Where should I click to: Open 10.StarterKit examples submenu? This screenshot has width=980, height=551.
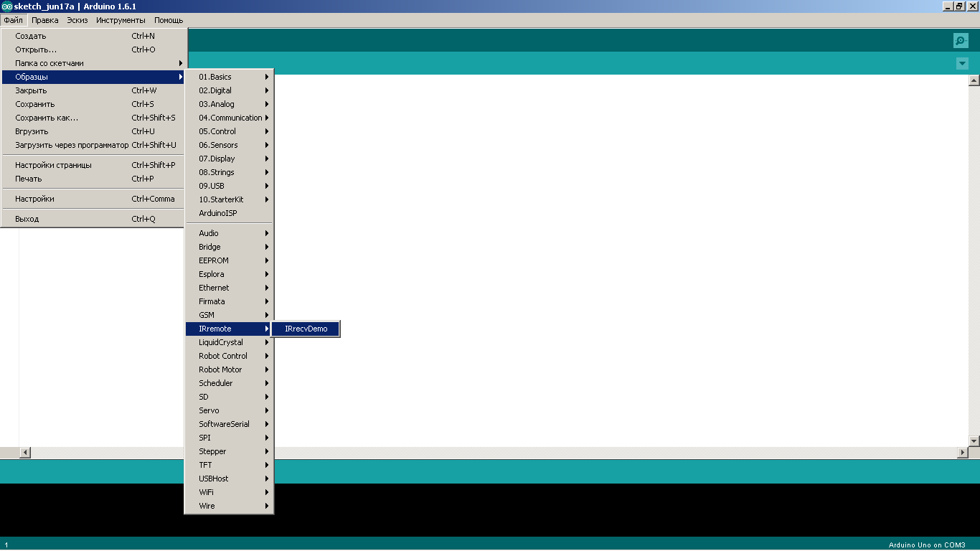tap(229, 199)
